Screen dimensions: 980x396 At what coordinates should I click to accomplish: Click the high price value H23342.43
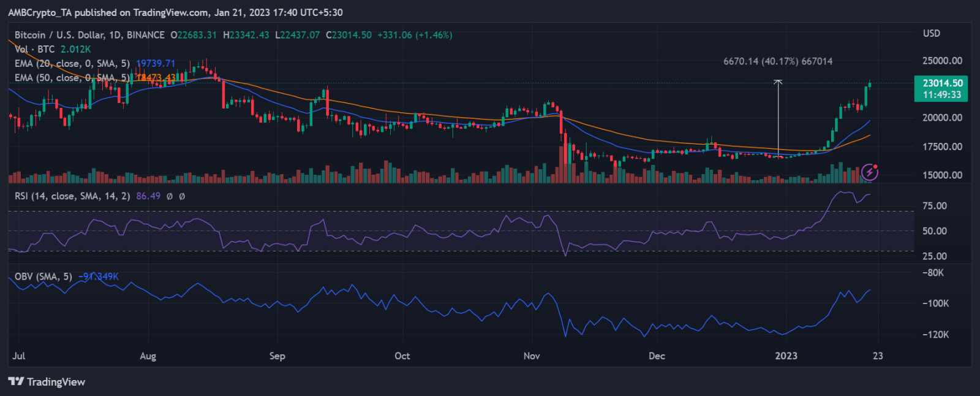coord(246,35)
